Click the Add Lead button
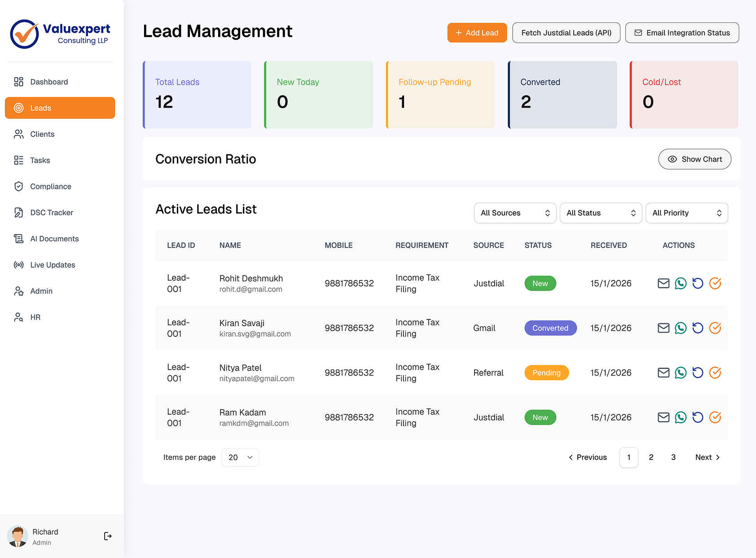This screenshot has height=558, width=756. coord(477,33)
